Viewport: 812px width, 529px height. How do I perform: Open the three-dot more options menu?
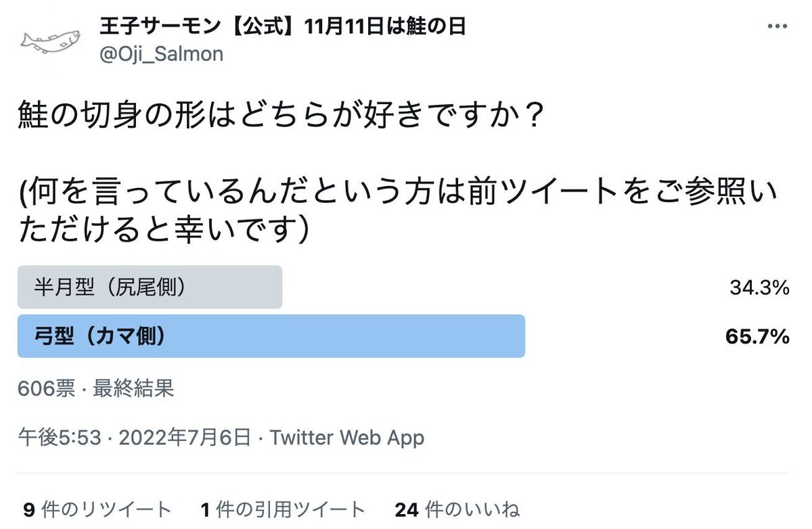point(776,28)
